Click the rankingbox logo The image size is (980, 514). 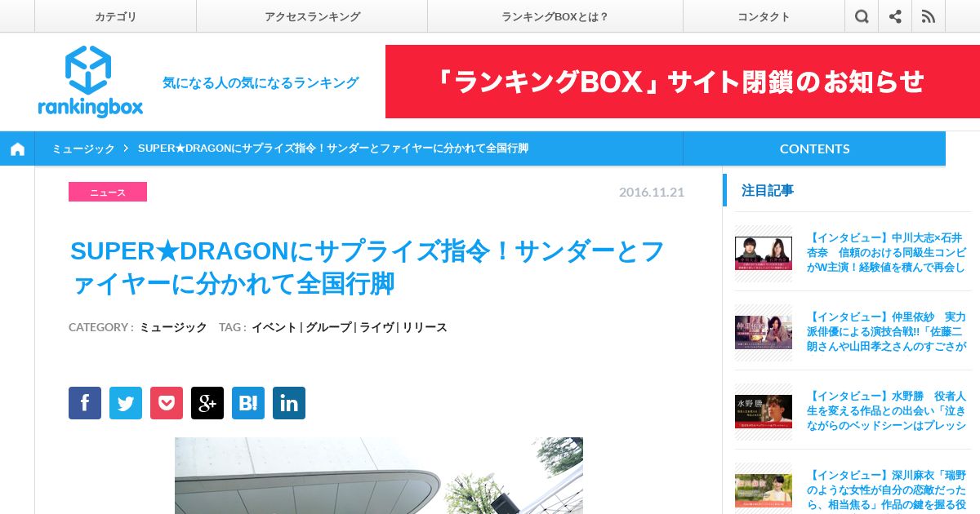(x=90, y=82)
